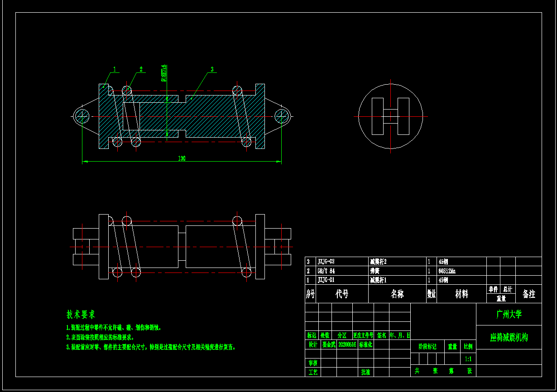Select part balloon number 2 label

click(x=141, y=69)
